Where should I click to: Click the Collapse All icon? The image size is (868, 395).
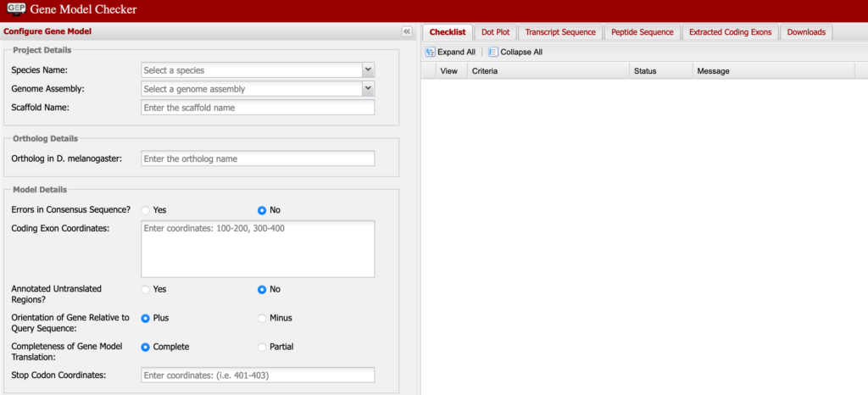point(493,52)
